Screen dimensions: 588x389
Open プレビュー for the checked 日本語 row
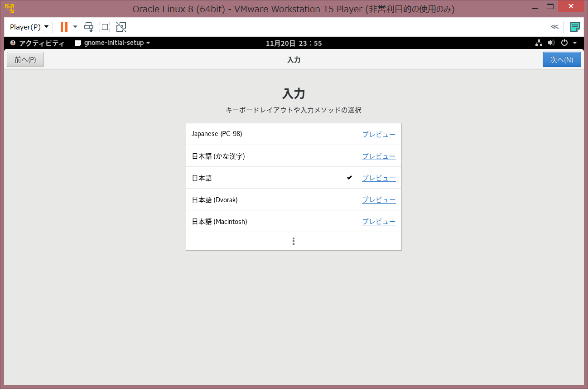click(379, 178)
